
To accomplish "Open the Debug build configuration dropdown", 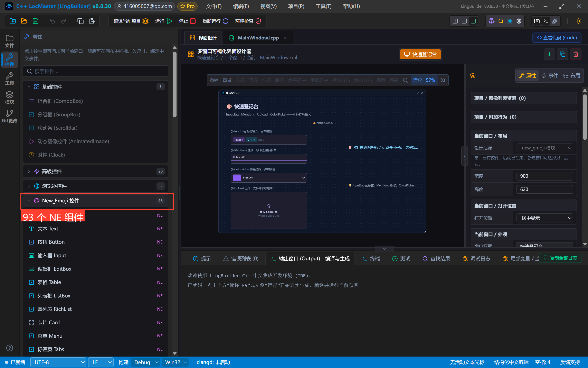I will point(146,362).
